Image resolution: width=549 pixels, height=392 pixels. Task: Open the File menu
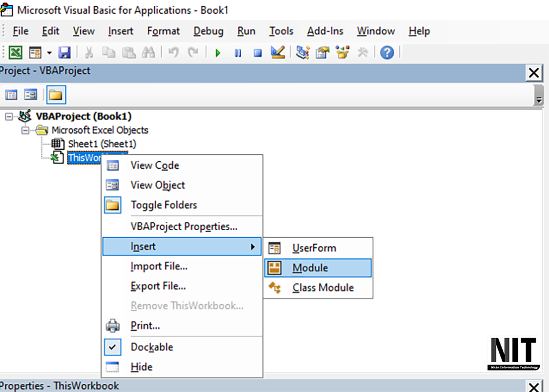[x=20, y=31]
